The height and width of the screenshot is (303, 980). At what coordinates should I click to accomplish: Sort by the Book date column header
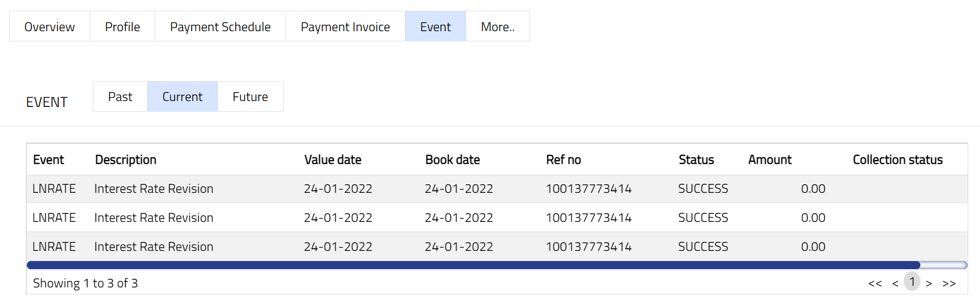point(452,160)
